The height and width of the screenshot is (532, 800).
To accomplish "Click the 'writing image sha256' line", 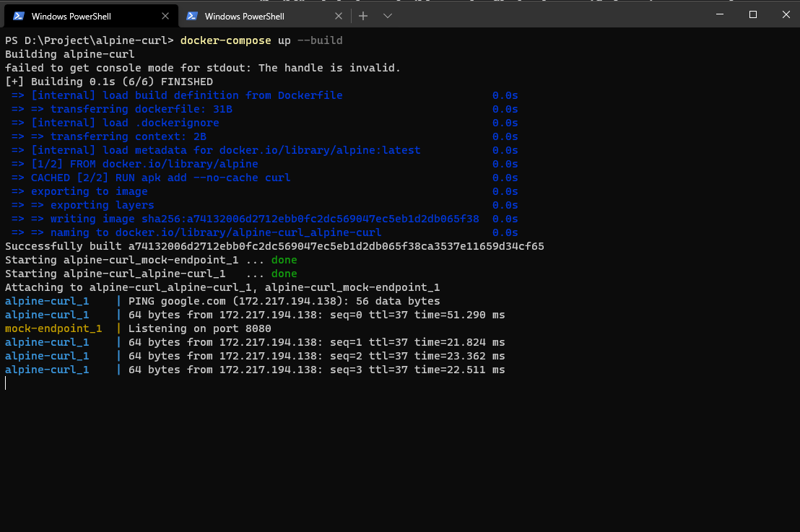I will coord(264,219).
